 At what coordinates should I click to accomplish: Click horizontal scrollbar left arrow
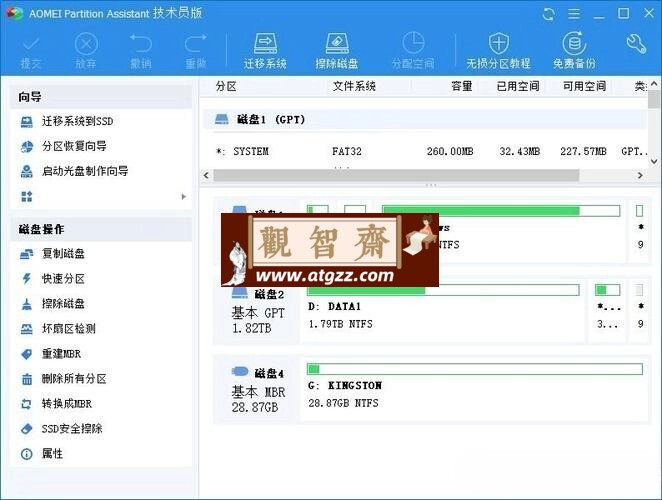(206, 175)
